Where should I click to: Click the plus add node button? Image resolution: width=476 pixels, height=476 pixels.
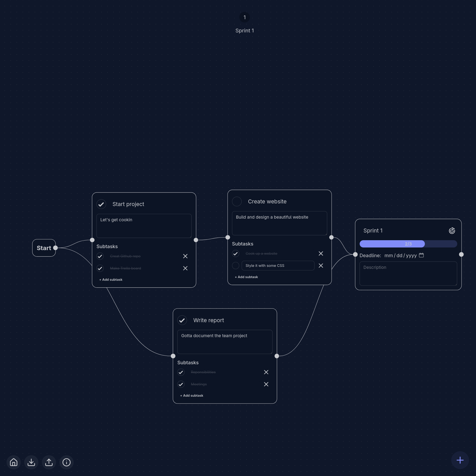click(460, 460)
